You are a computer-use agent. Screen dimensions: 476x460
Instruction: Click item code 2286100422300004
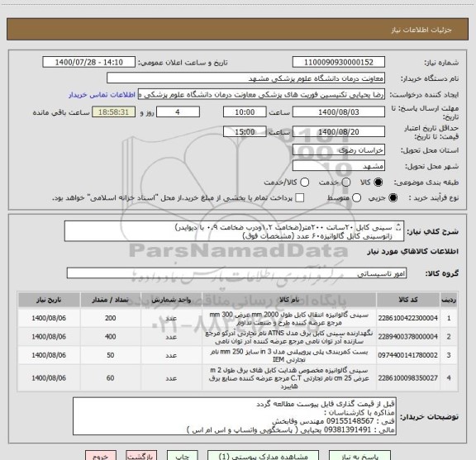408,318
